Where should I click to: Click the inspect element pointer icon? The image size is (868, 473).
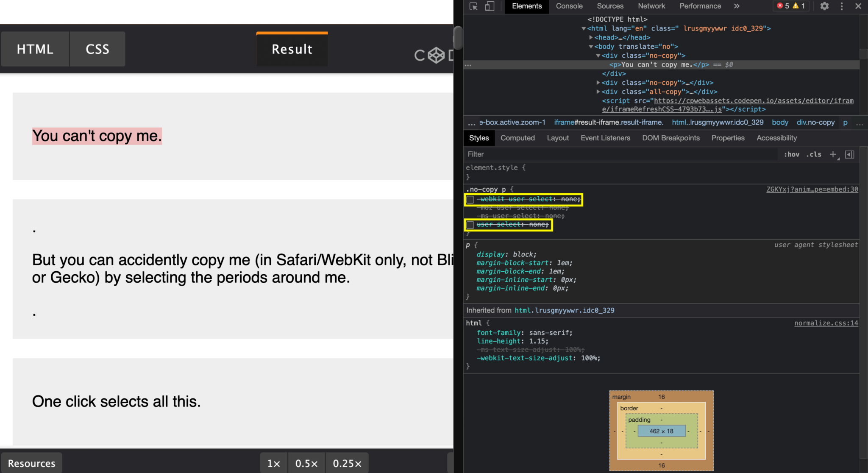pos(474,6)
